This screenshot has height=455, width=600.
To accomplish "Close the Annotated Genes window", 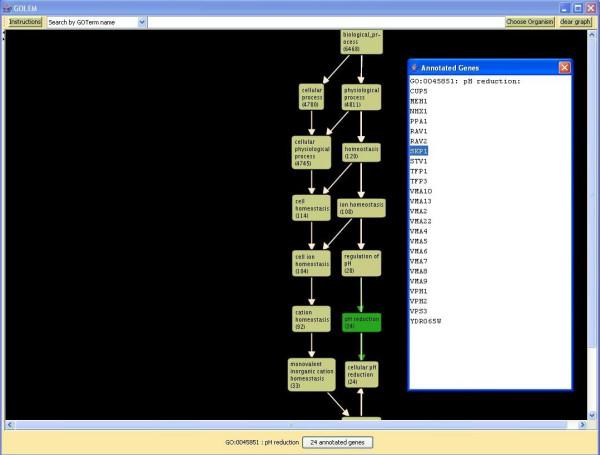I will (565, 67).
